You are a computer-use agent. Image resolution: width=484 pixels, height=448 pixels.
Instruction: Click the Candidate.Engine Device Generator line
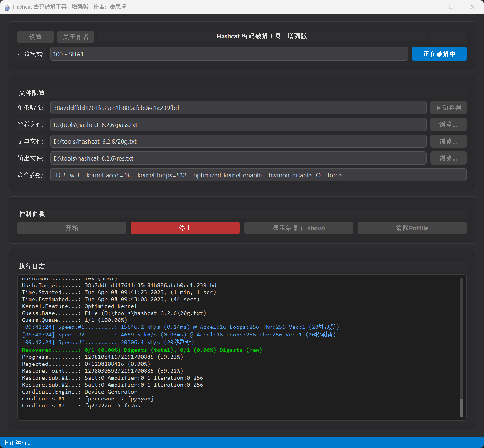pyautogui.click(x=79, y=392)
